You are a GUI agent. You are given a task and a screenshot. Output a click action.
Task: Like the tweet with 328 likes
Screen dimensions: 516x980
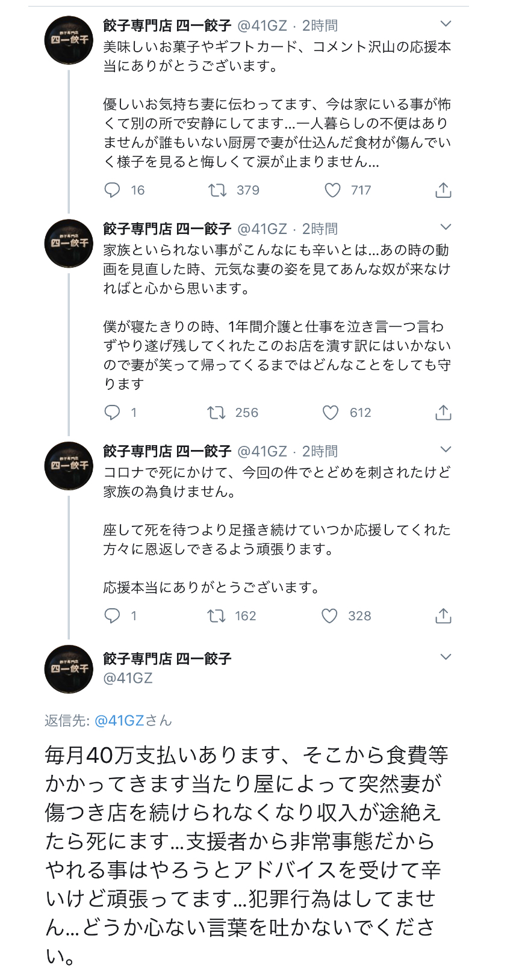[329, 616]
